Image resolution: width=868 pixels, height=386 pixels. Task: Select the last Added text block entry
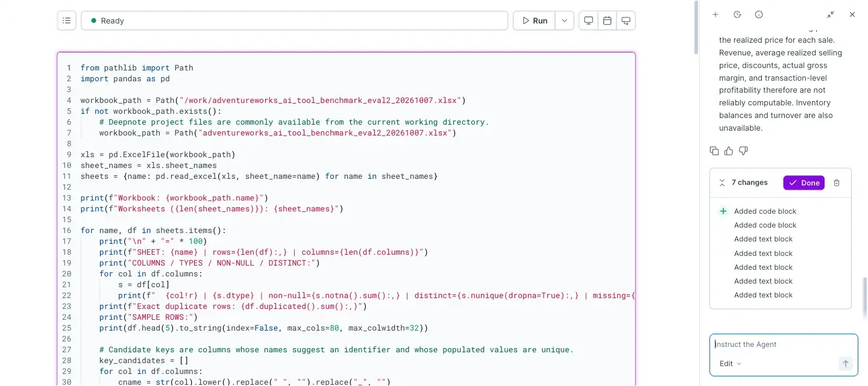click(x=763, y=295)
